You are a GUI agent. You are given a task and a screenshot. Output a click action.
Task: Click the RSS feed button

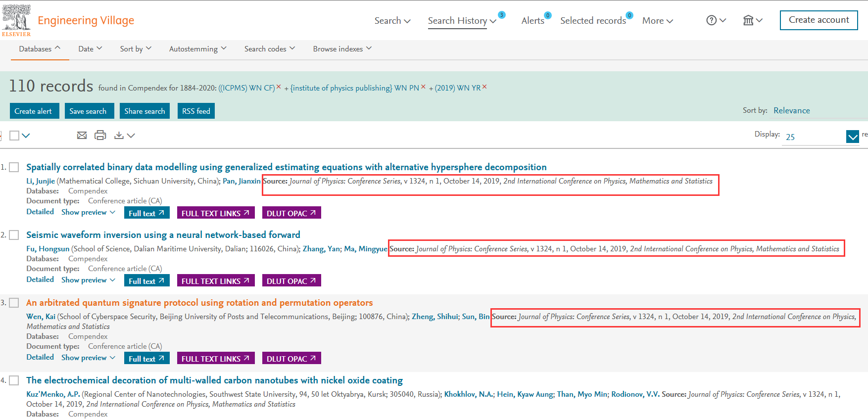click(196, 111)
